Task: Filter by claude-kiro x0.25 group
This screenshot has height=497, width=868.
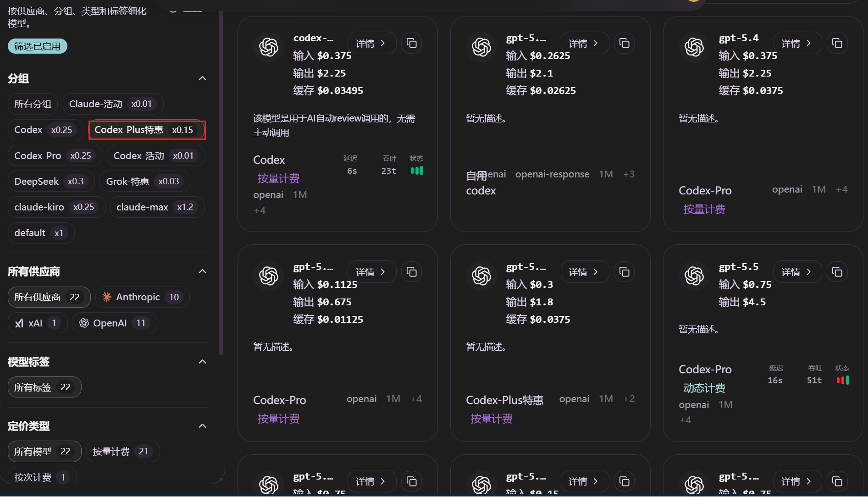Action: click(x=56, y=207)
